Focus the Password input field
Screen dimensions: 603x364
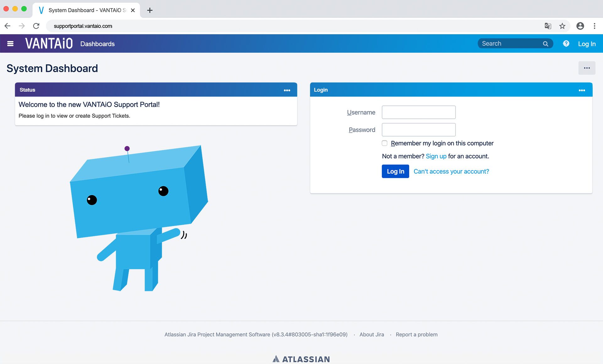coord(418,130)
